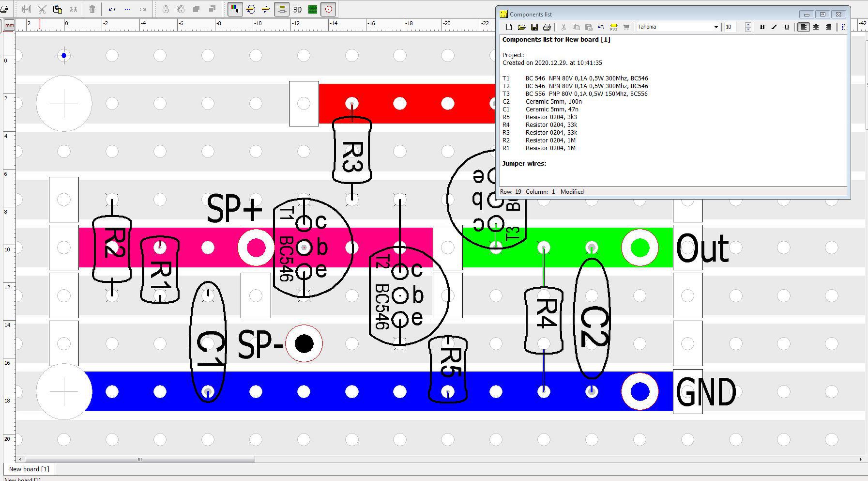Viewport: 868px width, 481px height.
Task: Toggle underline formatting
Action: (x=787, y=27)
